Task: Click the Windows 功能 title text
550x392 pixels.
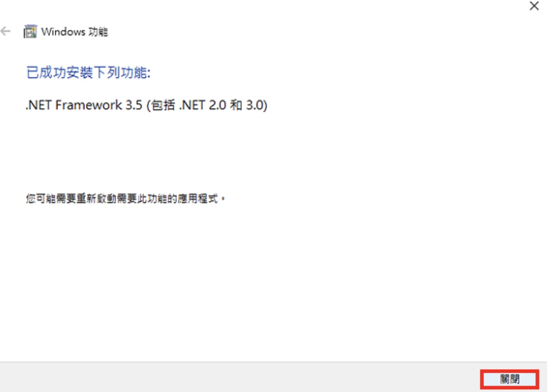Action: coord(74,32)
